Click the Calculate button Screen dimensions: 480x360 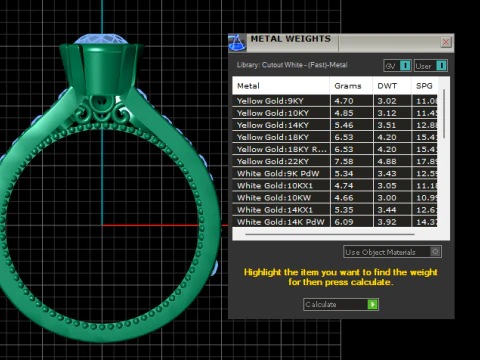coord(341,304)
